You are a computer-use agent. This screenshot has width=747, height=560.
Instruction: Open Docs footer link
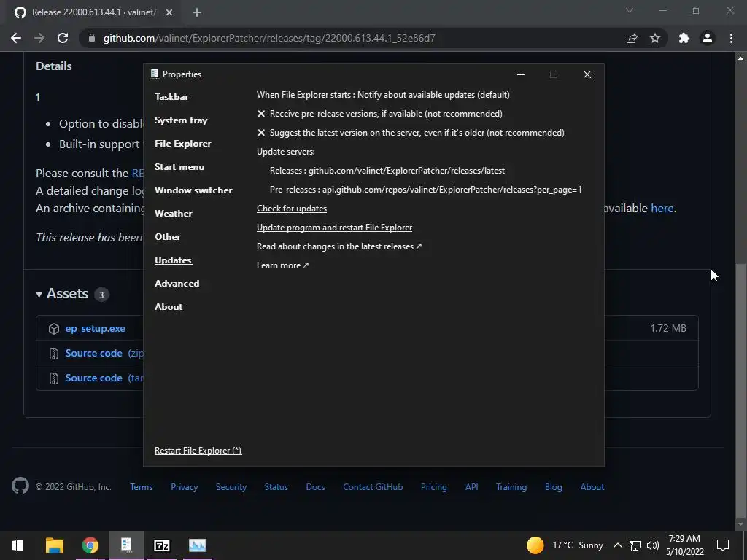[315, 486]
